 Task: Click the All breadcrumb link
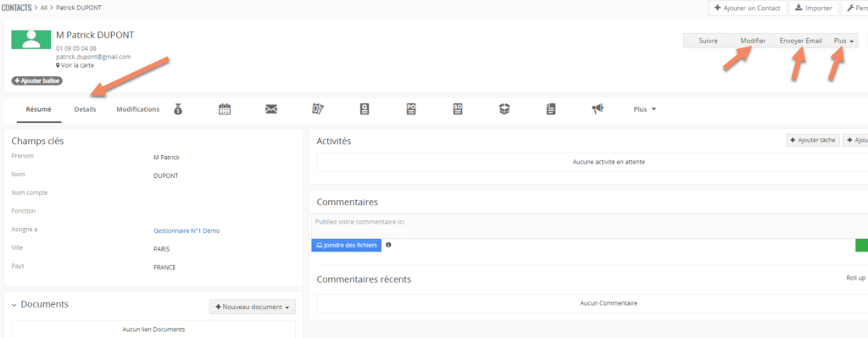click(x=44, y=8)
